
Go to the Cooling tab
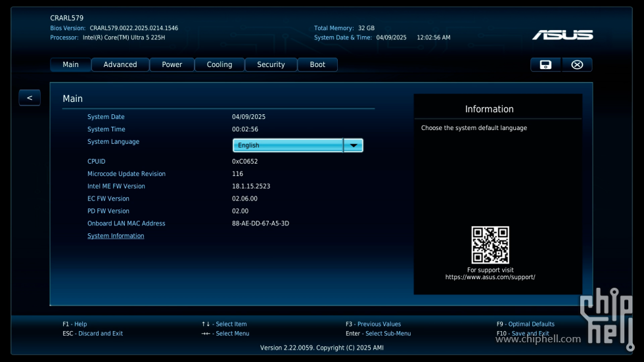coord(219,65)
